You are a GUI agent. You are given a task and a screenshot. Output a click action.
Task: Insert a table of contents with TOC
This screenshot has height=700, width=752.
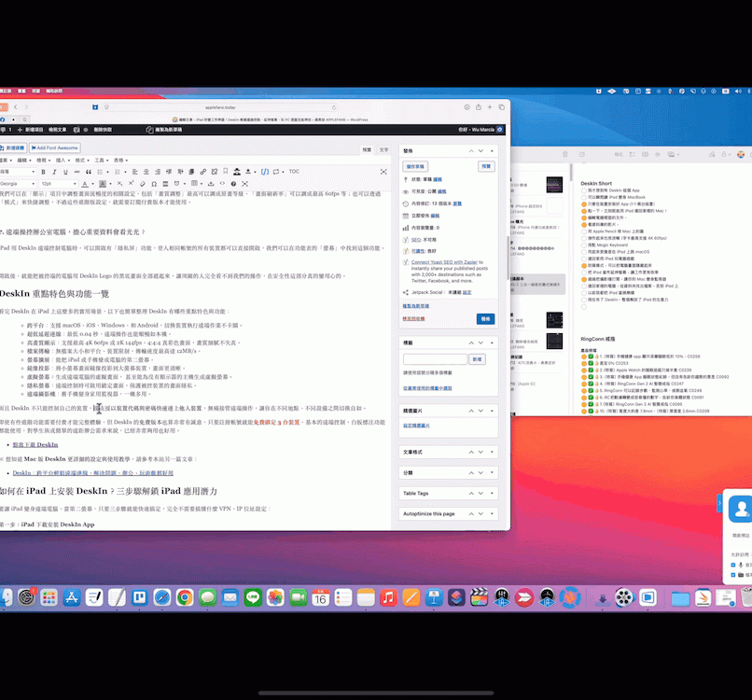tap(294, 172)
